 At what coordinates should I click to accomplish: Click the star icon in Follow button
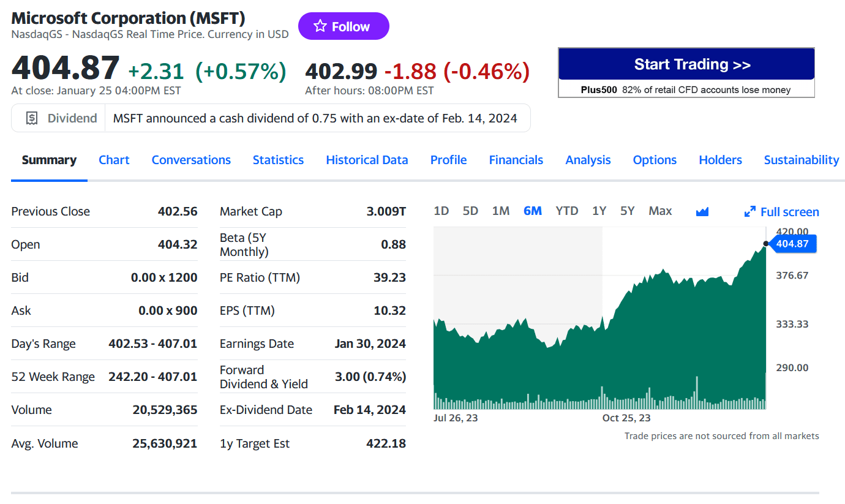pyautogui.click(x=320, y=26)
